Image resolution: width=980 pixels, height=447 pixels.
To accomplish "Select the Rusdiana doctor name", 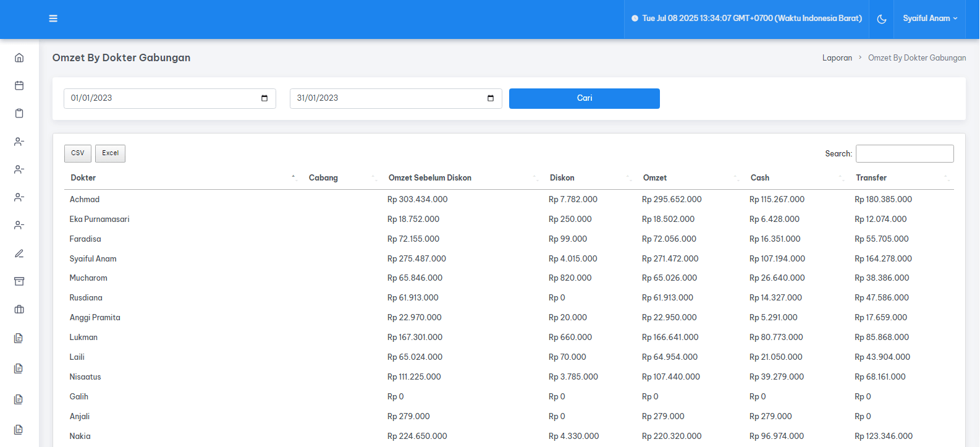I will tap(86, 298).
